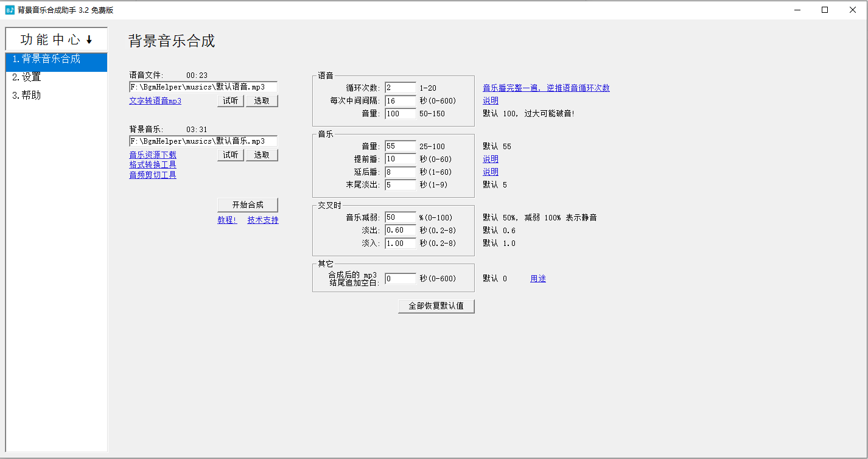Screen dimensions: 868x459
Task: Click music duration text 03:31
Action: click(197, 129)
